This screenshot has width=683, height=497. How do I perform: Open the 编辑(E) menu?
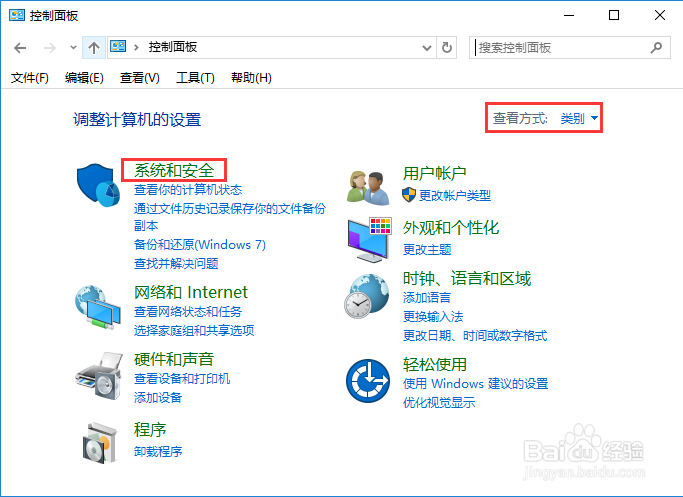pos(84,78)
